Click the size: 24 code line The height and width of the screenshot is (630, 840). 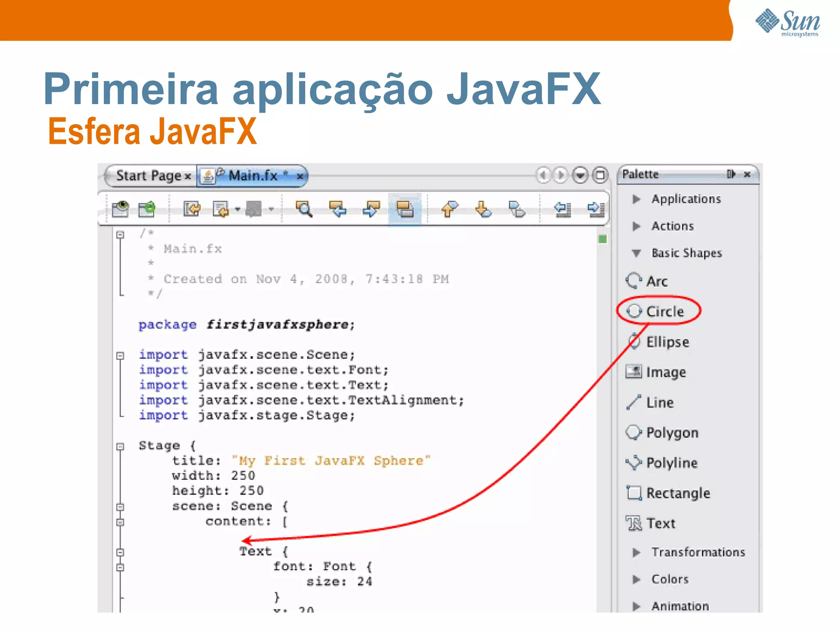point(339,582)
